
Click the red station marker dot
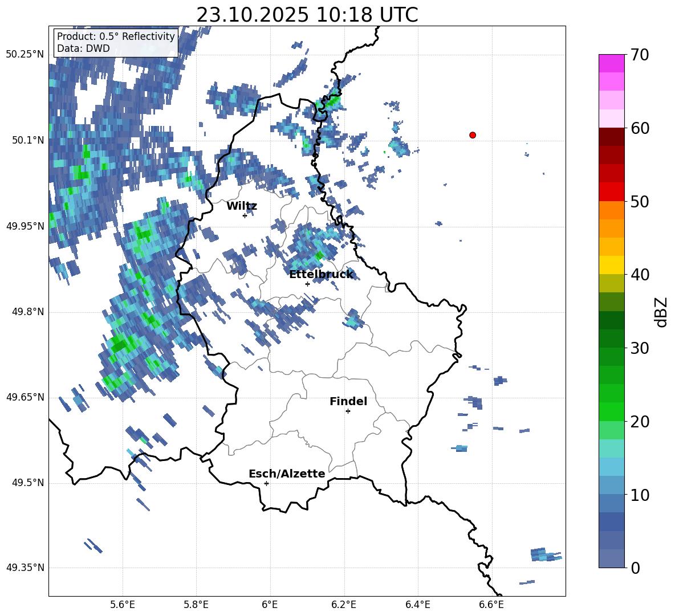(x=472, y=135)
